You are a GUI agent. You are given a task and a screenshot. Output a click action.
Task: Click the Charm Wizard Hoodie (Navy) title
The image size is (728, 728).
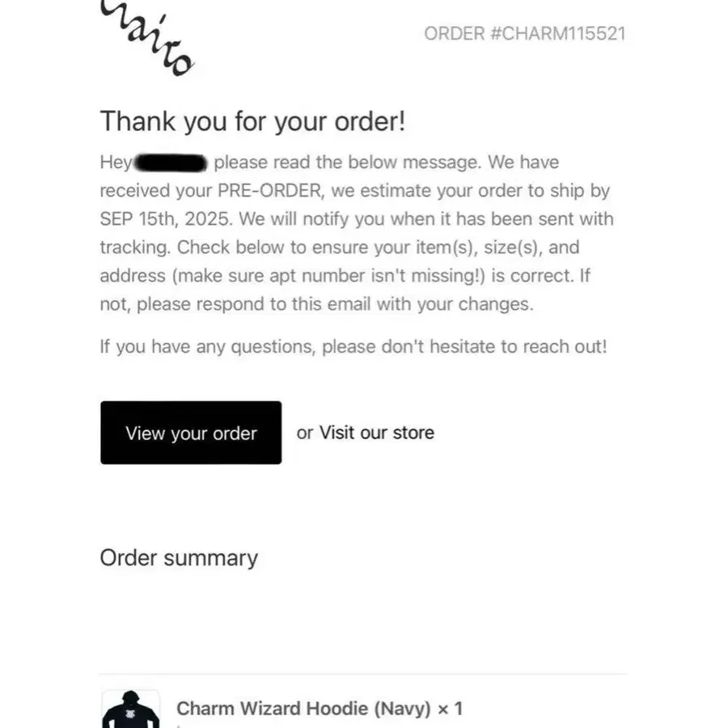click(303, 709)
